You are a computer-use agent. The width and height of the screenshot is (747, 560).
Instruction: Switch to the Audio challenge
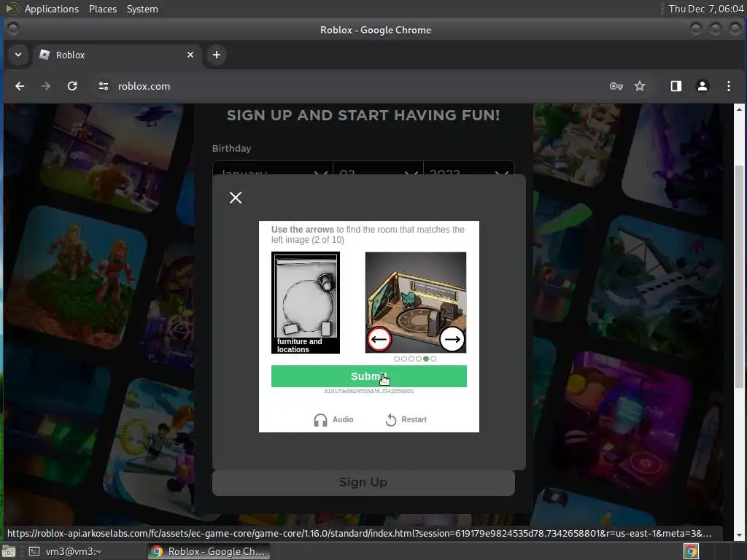click(333, 419)
